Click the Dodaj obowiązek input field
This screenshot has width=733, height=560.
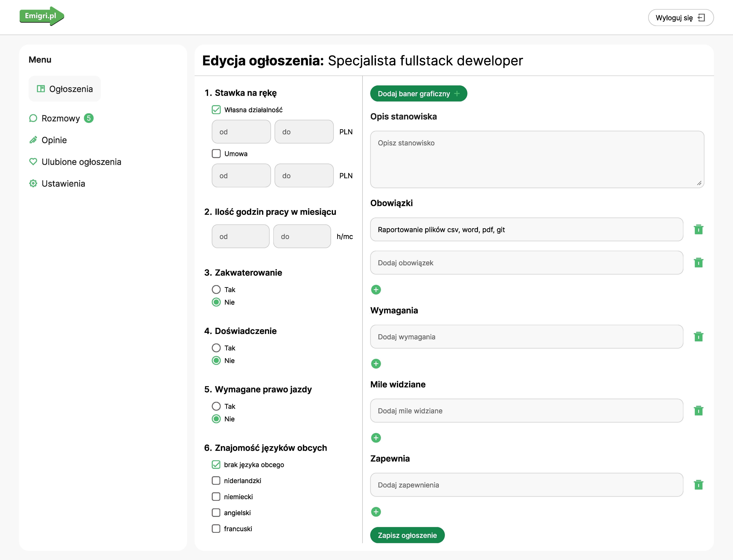[x=527, y=263]
